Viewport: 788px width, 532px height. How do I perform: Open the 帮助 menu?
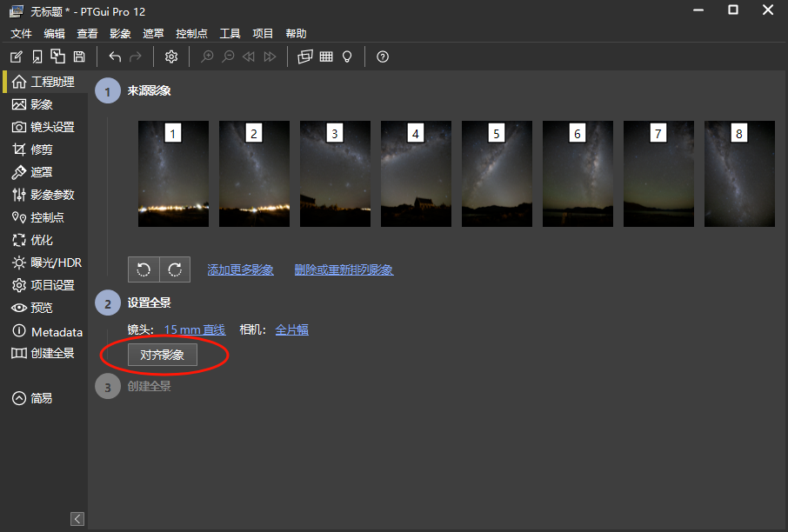coord(296,34)
